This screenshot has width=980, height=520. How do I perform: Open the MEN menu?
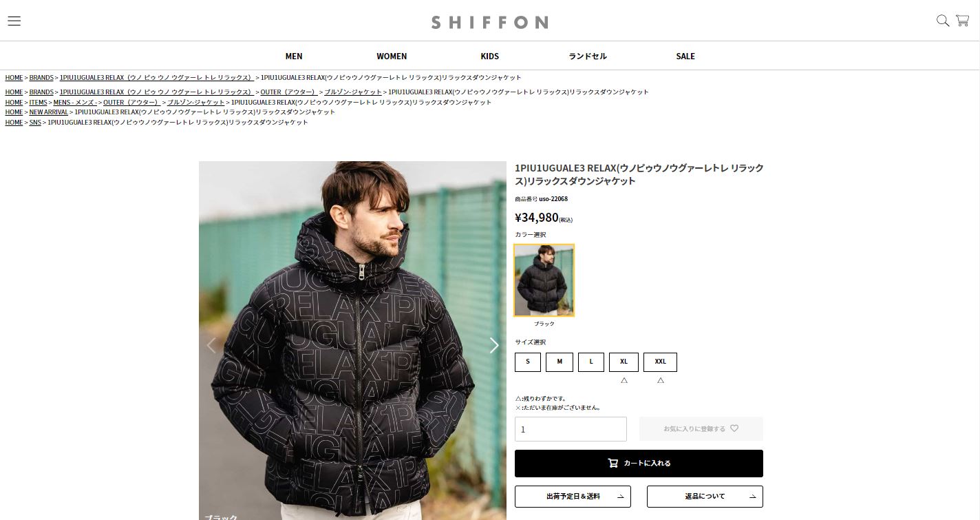(294, 56)
